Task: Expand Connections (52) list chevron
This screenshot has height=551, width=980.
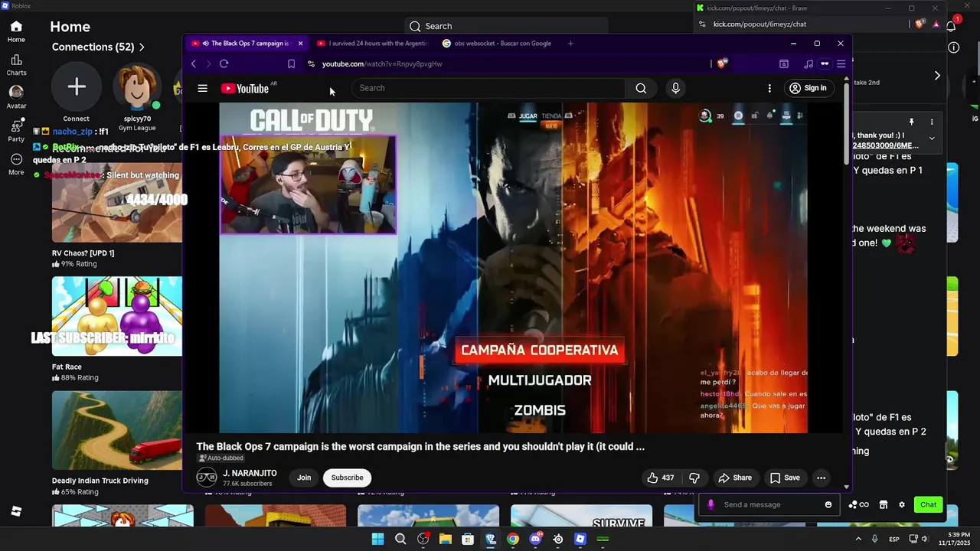Action: click(142, 47)
